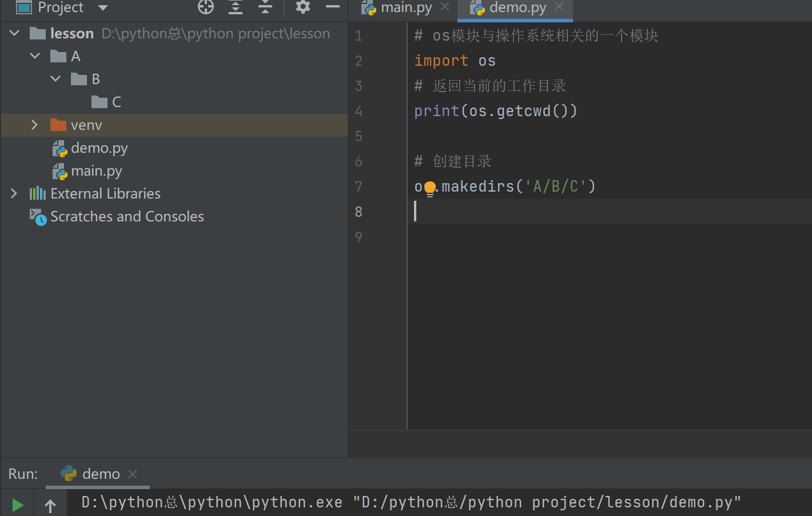Viewport: 812px width, 516px height.
Task: Click the Python icon on demo run tab
Action: tap(69, 474)
